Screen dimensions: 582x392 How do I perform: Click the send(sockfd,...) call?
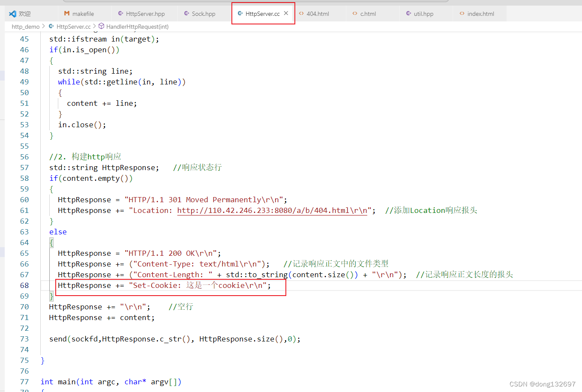(175, 339)
